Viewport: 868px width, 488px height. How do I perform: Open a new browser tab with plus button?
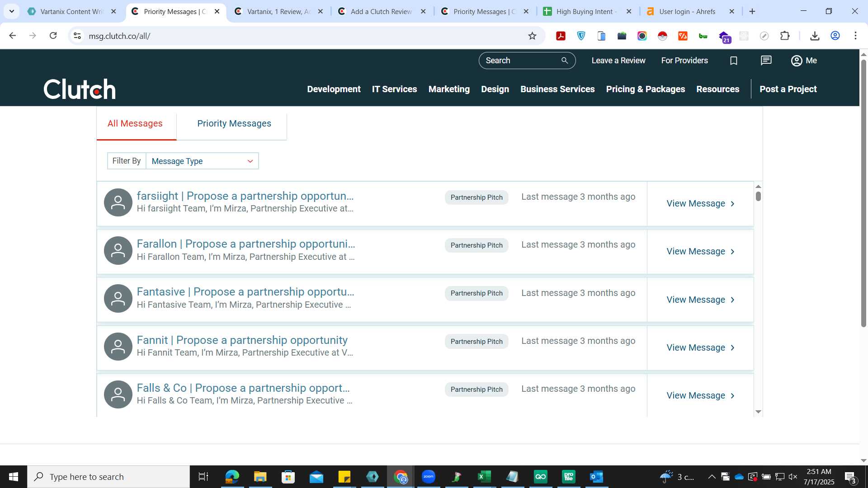pos(752,11)
